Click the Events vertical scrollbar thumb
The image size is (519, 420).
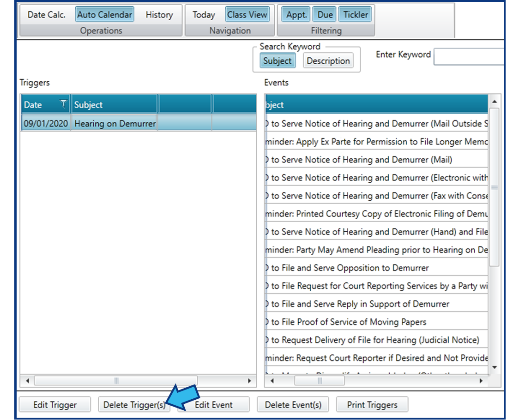pos(495,187)
